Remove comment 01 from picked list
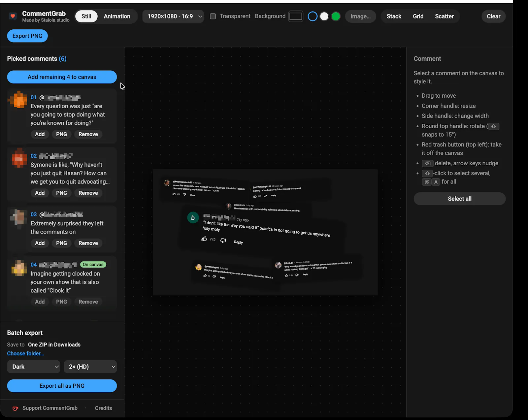 88,134
